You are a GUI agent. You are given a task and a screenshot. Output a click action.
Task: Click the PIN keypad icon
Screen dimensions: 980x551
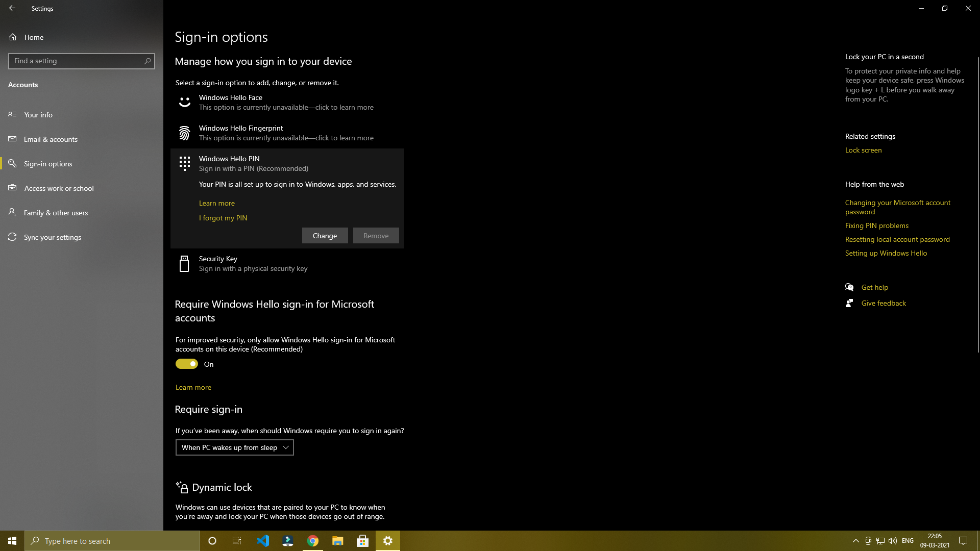tap(184, 163)
